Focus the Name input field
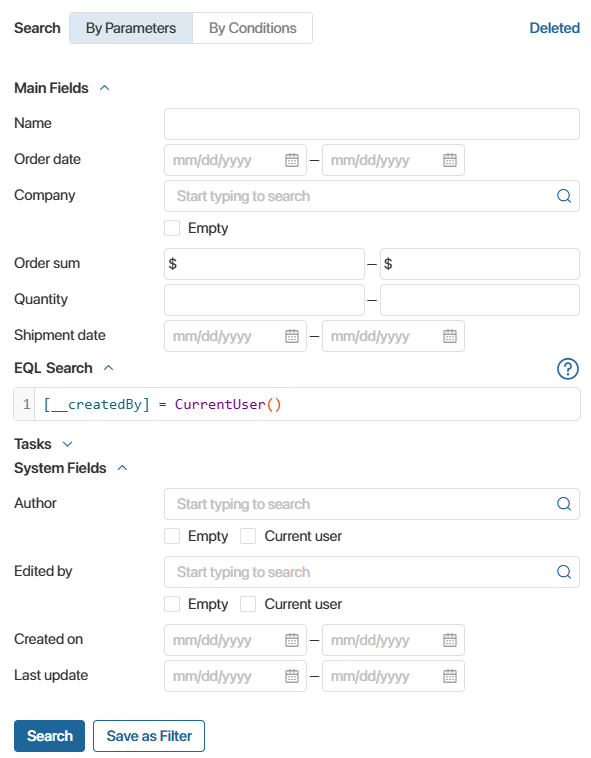The width and height of the screenshot is (591, 758). [372, 124]
